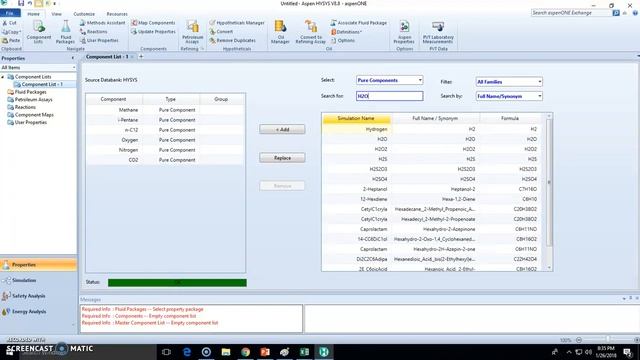Select the Component List - 1 document tab
Screen dimensions: 640x360
pos(107,57)
